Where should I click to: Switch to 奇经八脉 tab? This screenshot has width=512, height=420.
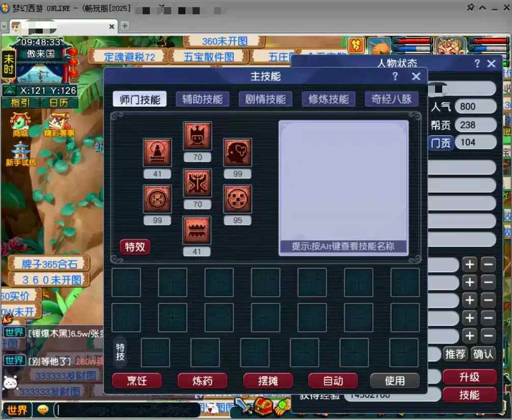[391, 99]
